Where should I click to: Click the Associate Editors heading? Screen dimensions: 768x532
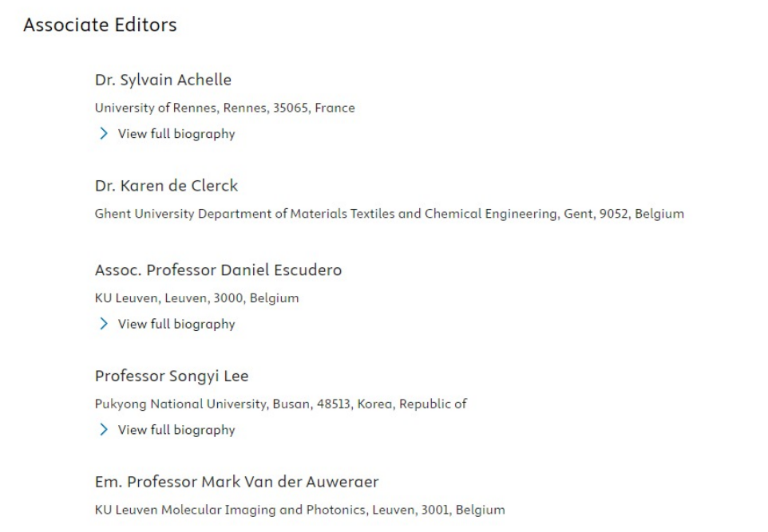pyautogui.click(x=100, y=26)
